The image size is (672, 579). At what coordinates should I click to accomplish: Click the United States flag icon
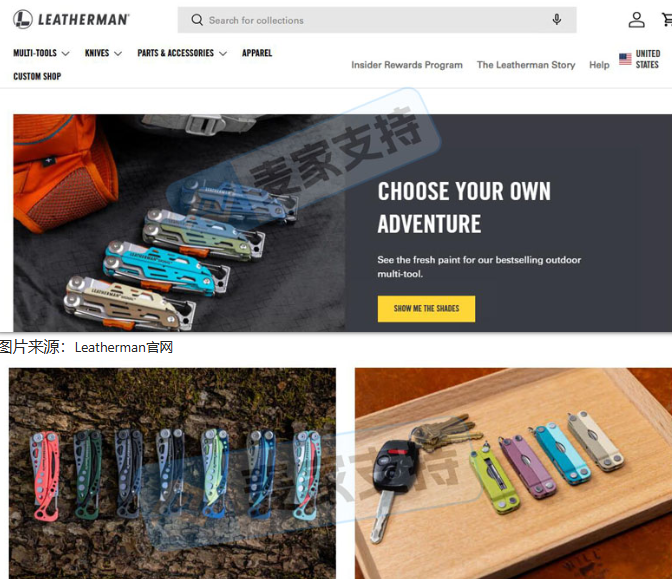(625, 59)
